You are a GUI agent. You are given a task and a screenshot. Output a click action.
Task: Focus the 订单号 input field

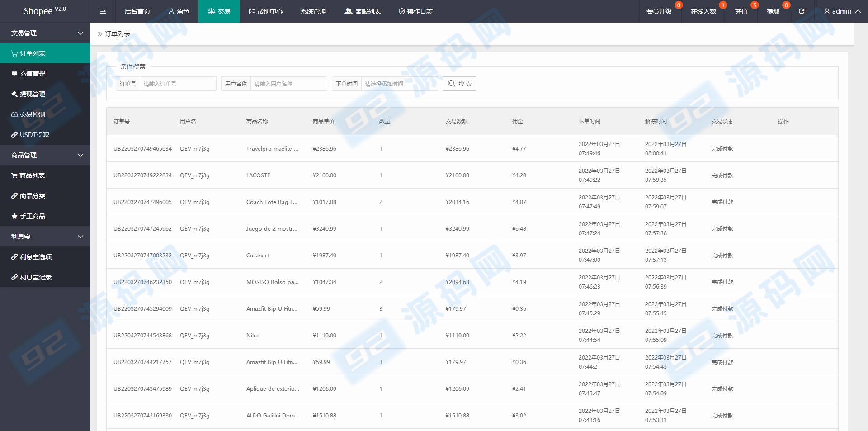click(178, 84)
